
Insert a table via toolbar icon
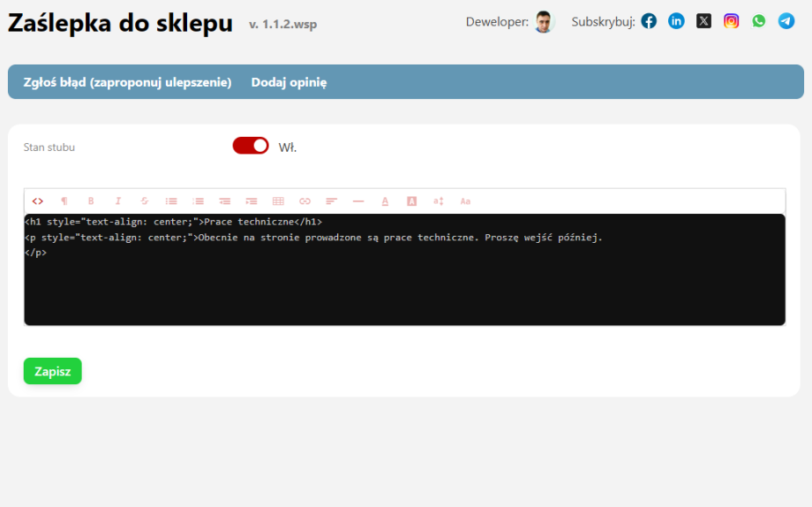coord(278,201)
